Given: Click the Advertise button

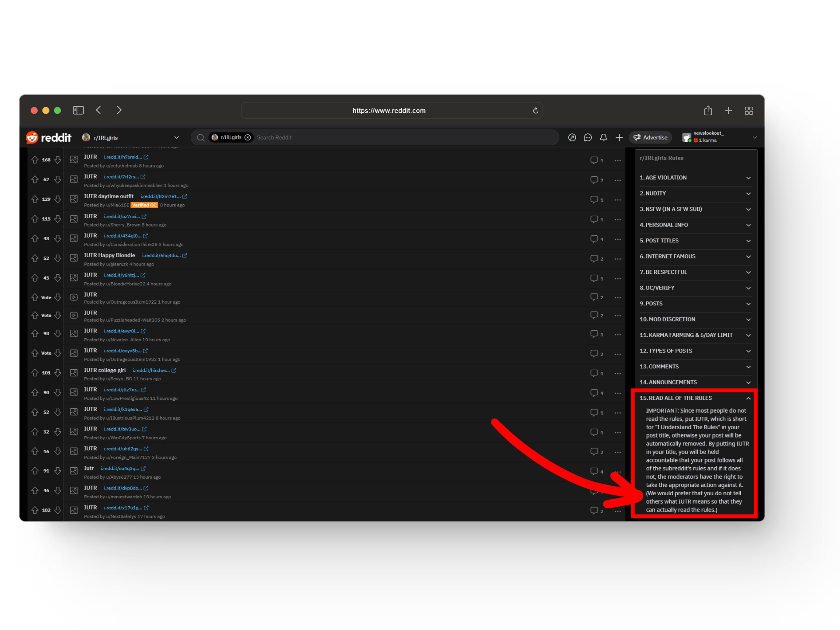Looking at the screenshot, I should (651, 137).
